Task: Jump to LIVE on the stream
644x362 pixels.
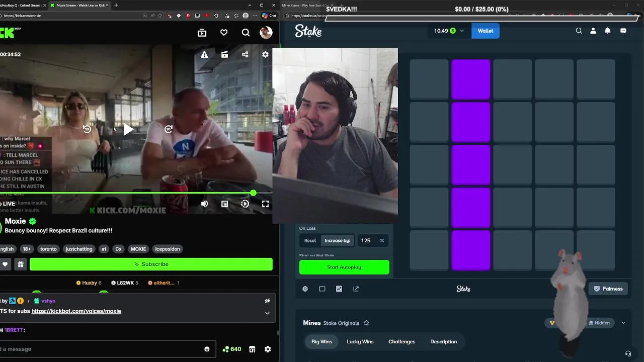Action: (9, 204)
